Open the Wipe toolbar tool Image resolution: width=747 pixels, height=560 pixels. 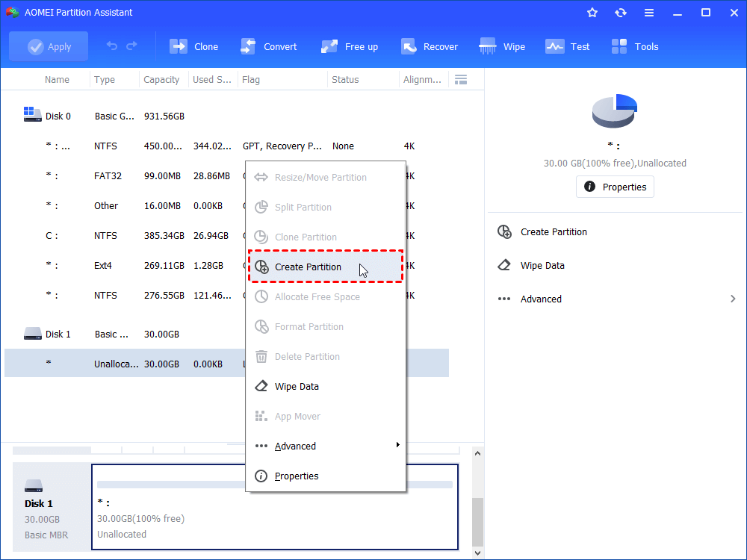(502, 46)
